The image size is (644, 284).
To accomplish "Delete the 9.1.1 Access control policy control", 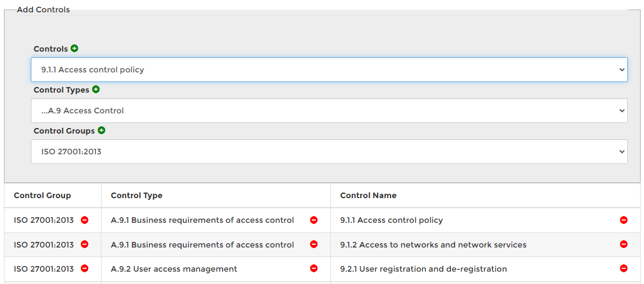I will [x=624, y=220].
